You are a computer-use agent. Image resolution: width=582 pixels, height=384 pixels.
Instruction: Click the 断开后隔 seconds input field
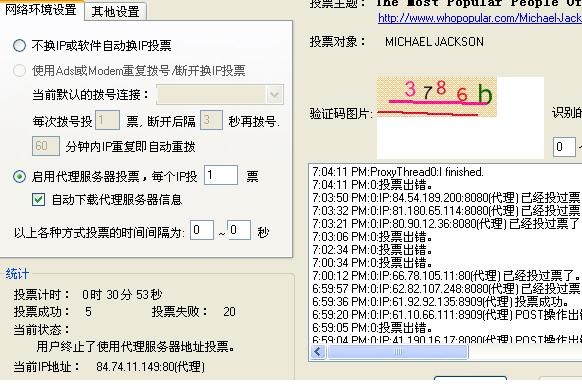pos(211,120)
